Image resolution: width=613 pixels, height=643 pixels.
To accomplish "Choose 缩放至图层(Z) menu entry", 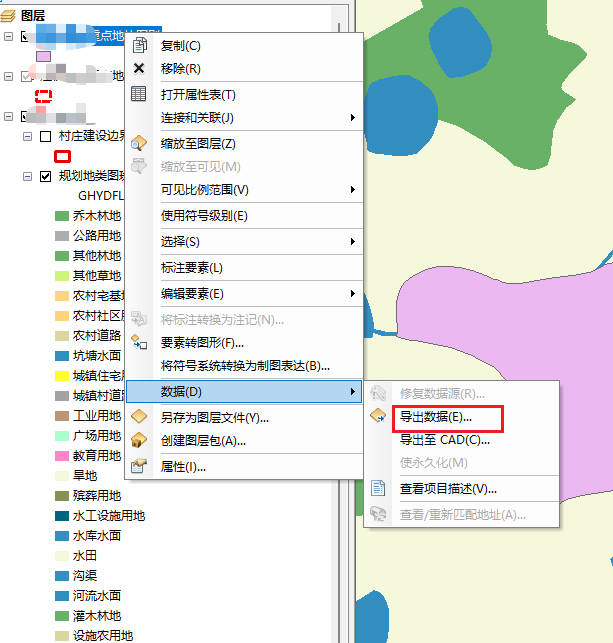I will click(198, 144).
